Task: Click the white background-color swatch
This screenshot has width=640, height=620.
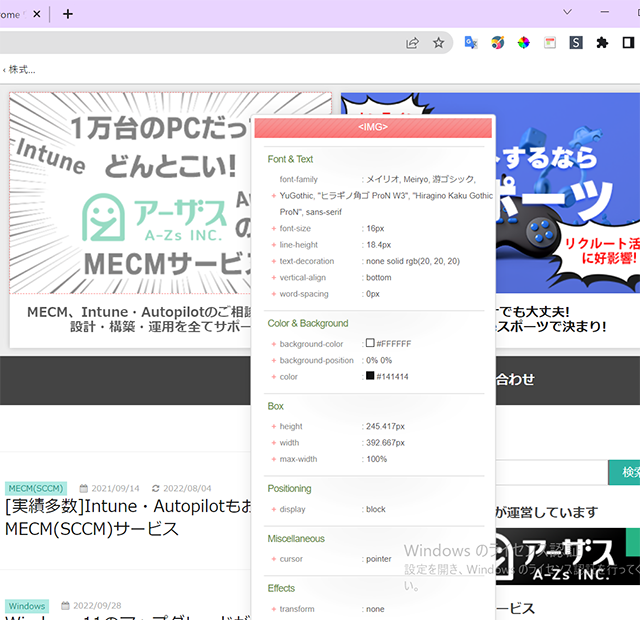Action: pyautogui.click(x=370, y=344)
